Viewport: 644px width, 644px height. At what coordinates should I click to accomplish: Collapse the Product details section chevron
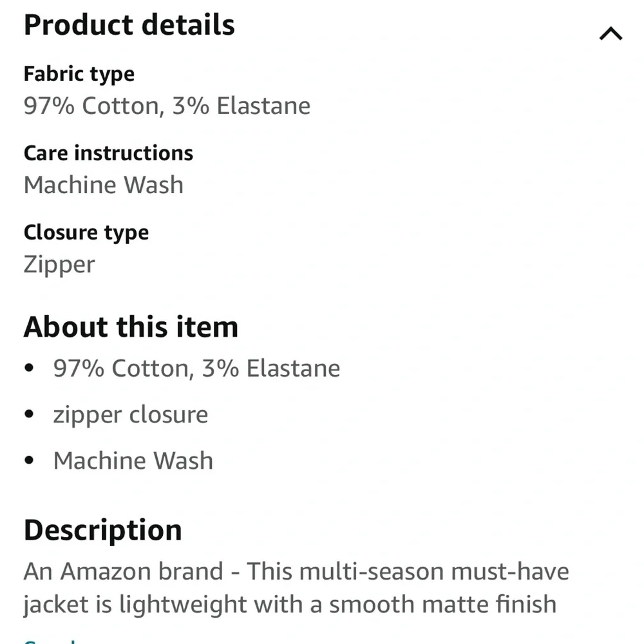click(611, 33)
